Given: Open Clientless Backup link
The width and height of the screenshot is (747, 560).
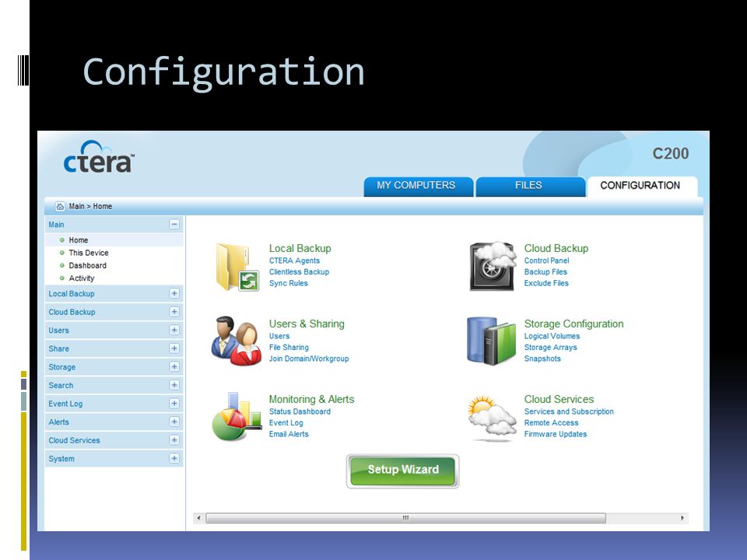Looking at the screenshot, I should tap(299, 272).
